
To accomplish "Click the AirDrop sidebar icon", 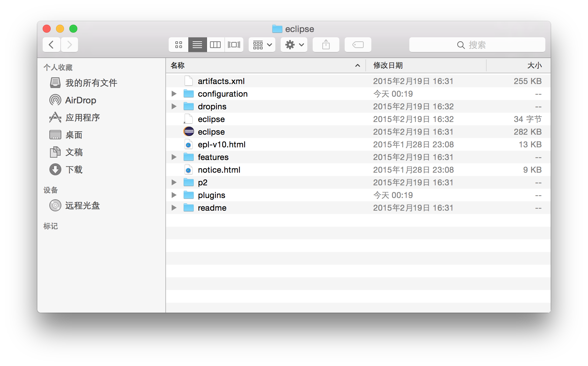I will click(x=55, y=100).
